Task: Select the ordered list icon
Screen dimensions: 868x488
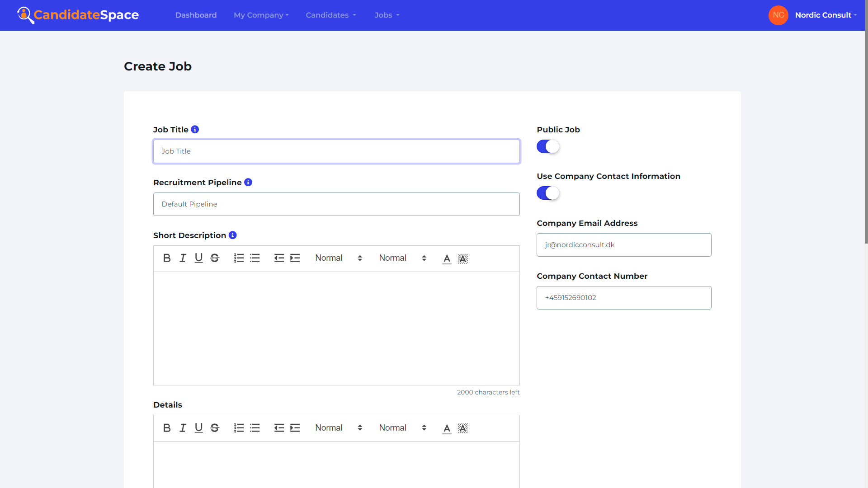Action: coord(238,258)
